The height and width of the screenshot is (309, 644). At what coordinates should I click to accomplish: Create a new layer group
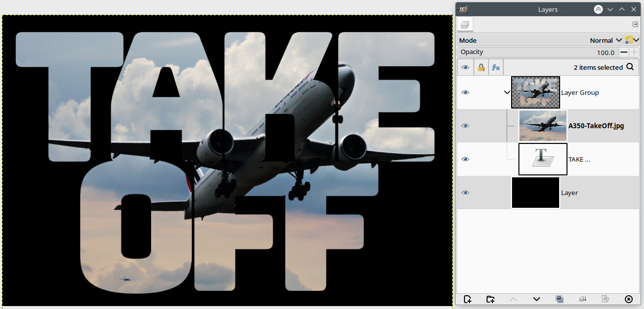click(x=490, y=299)
